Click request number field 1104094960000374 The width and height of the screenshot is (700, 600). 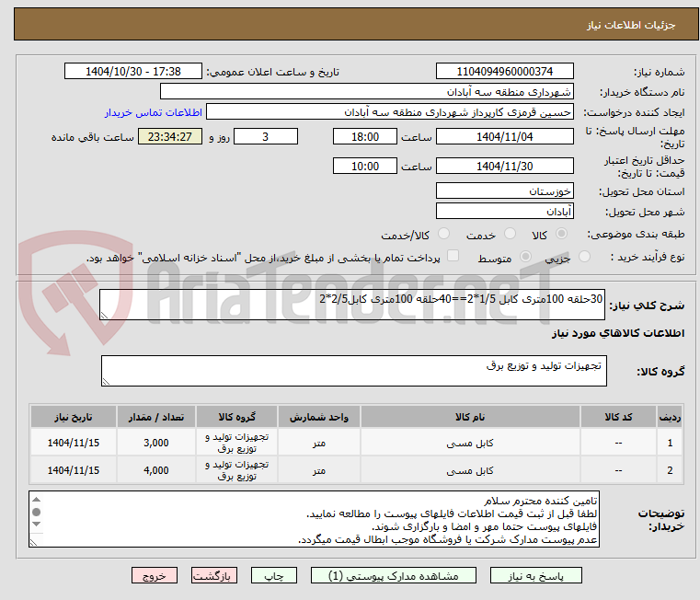(504, 71)
